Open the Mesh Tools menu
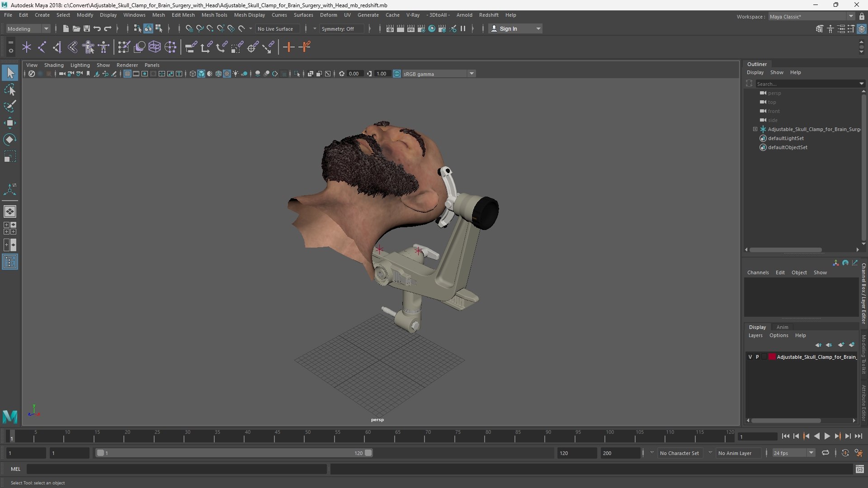This screenshot has height=488, width=868. 214,15
